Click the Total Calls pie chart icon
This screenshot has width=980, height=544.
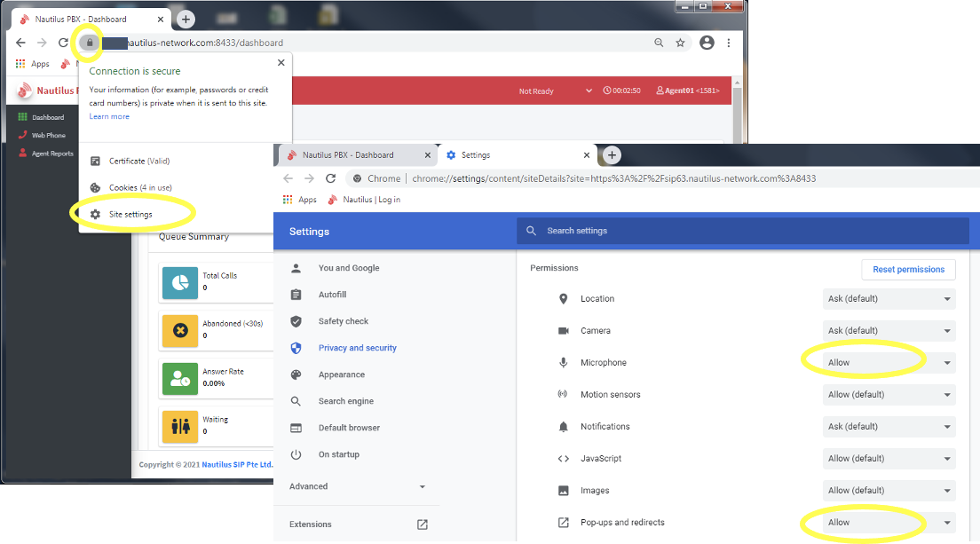coord(180,282)
